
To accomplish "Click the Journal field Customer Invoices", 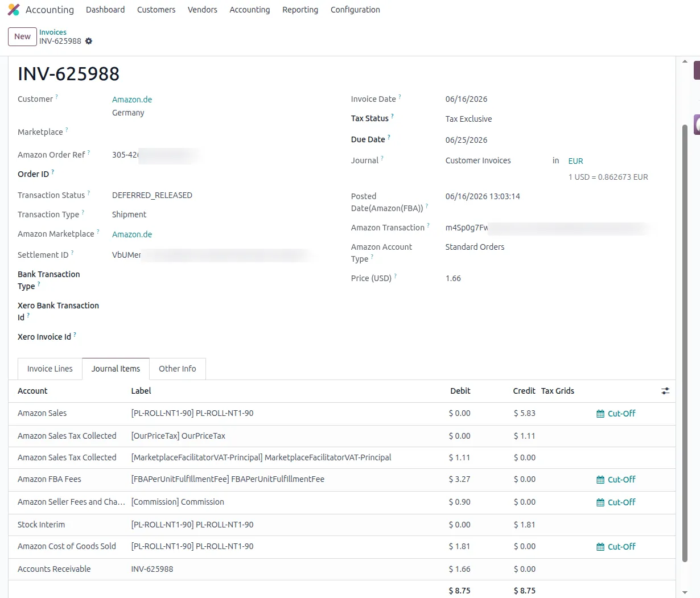I will click(478, 160).
